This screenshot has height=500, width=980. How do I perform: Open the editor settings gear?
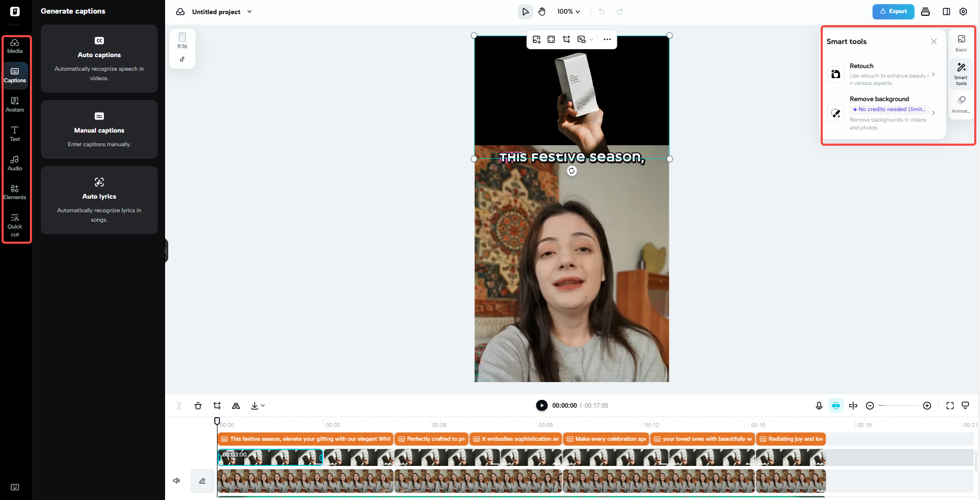[963, 12]
